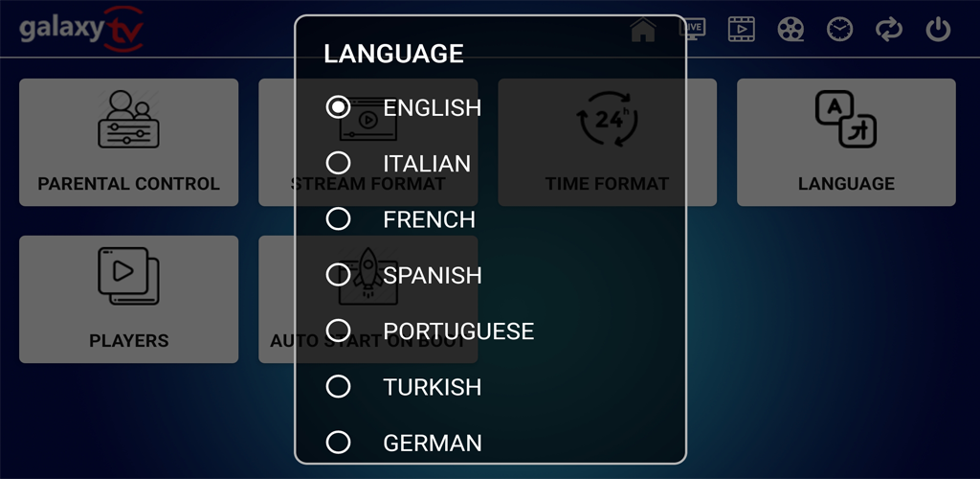Click the movie reel icon

coord(791,30)
